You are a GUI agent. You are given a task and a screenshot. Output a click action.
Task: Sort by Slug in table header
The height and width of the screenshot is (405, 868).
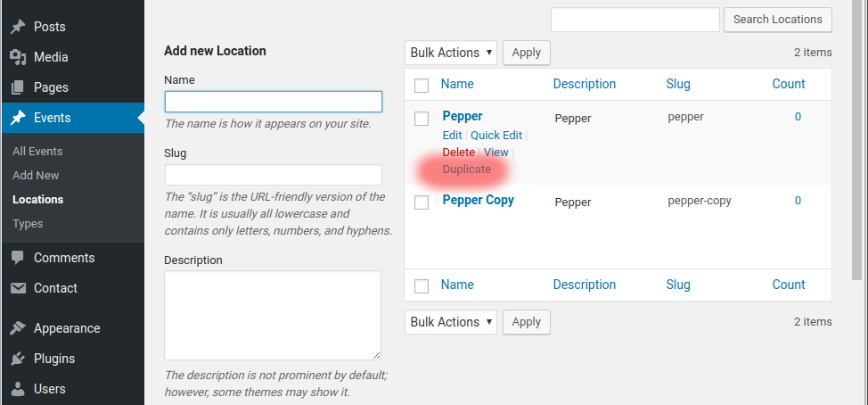coord(678,84)
